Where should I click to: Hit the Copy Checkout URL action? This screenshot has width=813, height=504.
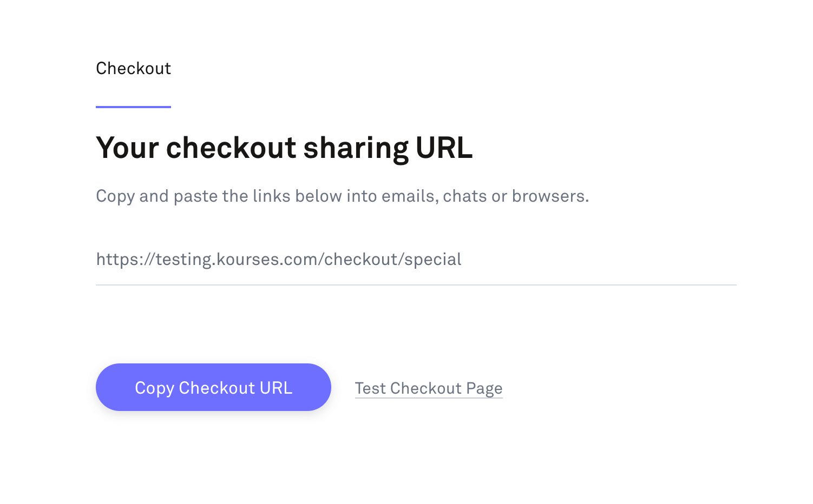pyautogui.click(x=213, y=387)
